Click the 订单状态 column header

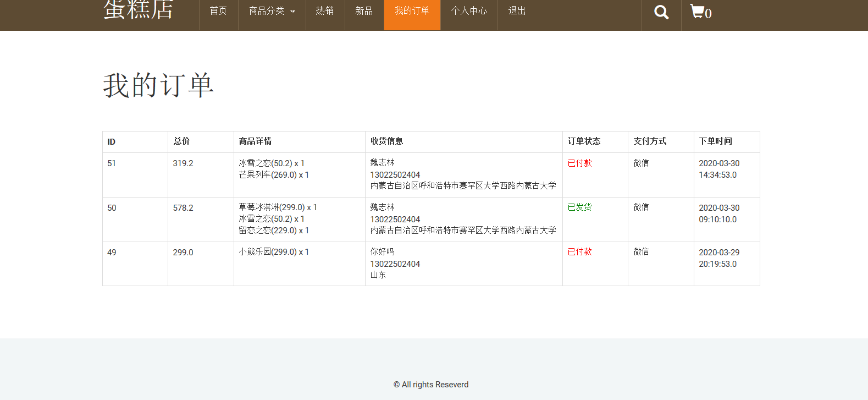point(584,141)
